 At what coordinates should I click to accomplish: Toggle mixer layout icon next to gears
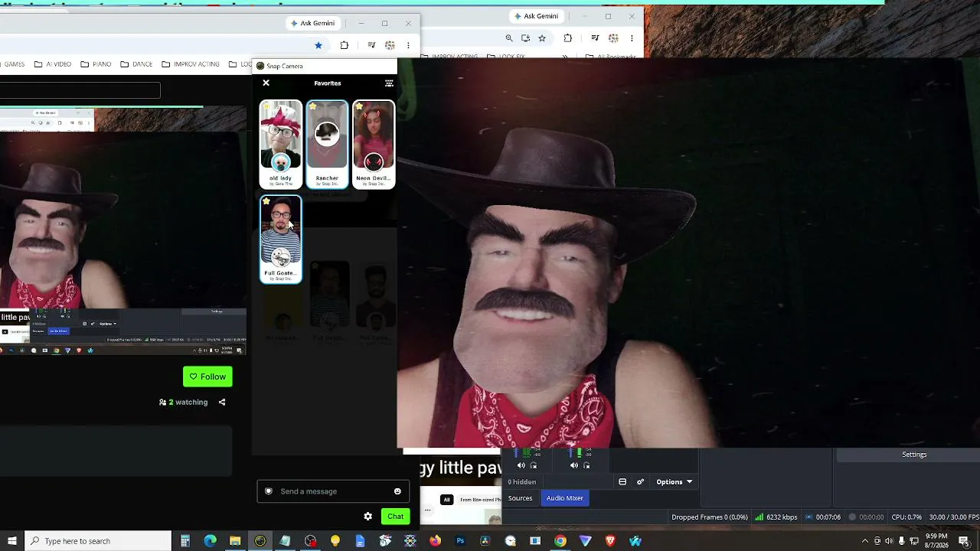pos(622,482)
